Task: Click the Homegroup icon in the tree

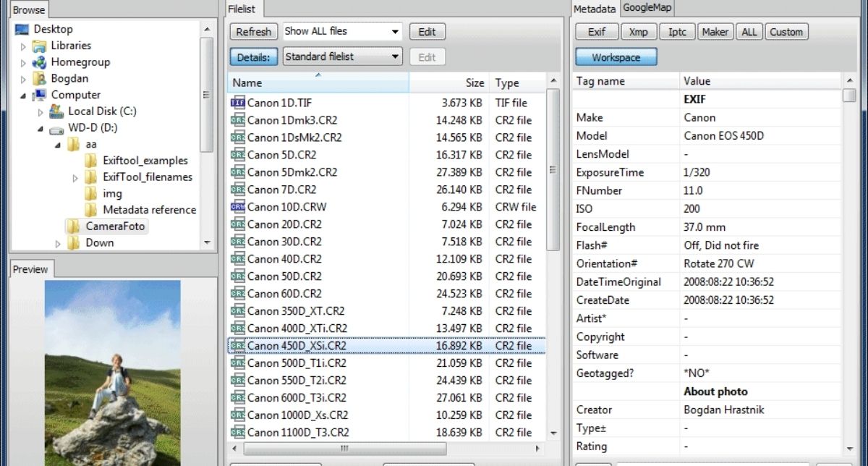Action: [40, 62]
